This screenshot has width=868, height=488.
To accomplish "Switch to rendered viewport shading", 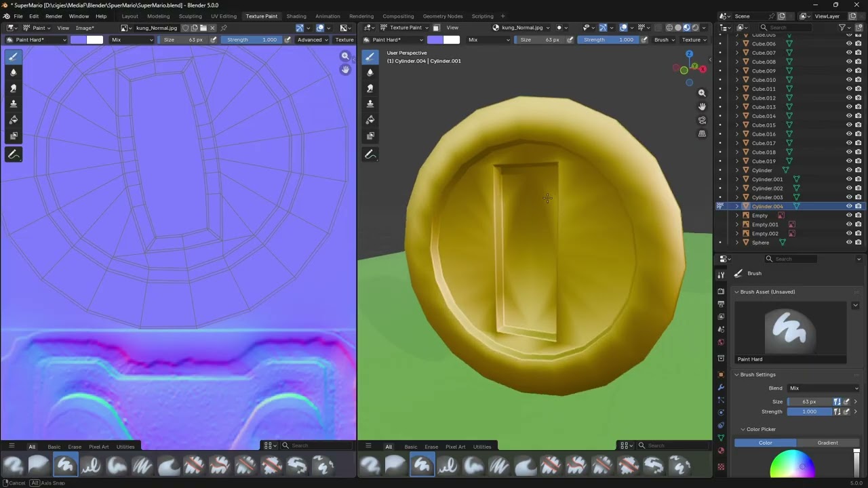I will [x=695, y=28].
